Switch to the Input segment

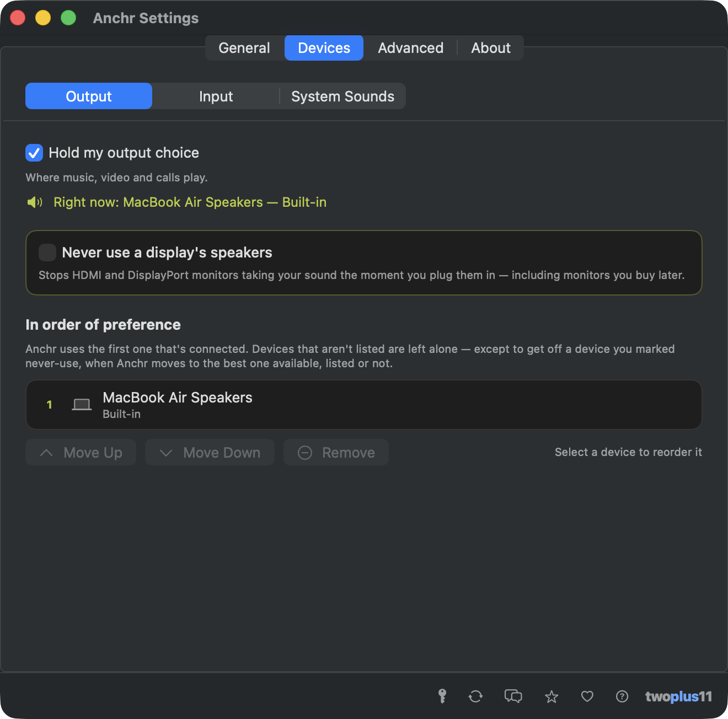[216, 96]
